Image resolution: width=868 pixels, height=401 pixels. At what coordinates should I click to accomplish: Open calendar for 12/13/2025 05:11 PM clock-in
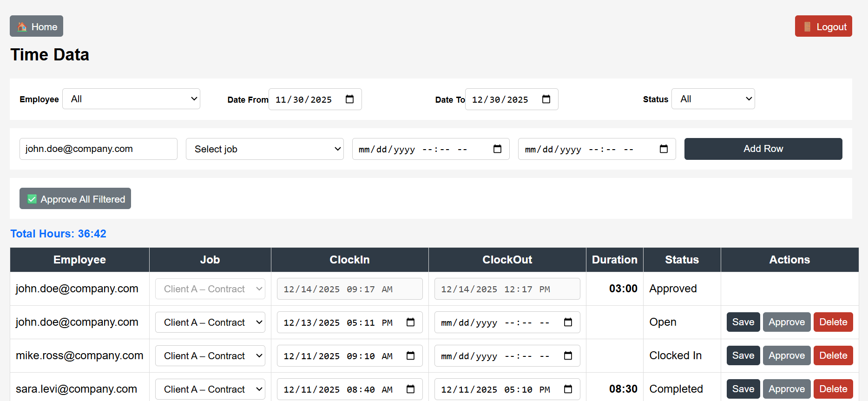click(x=410, y=322)
